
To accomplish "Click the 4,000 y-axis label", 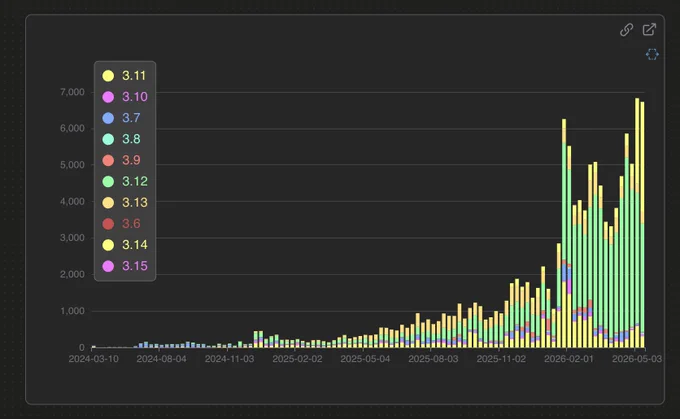I will point(72,202).
